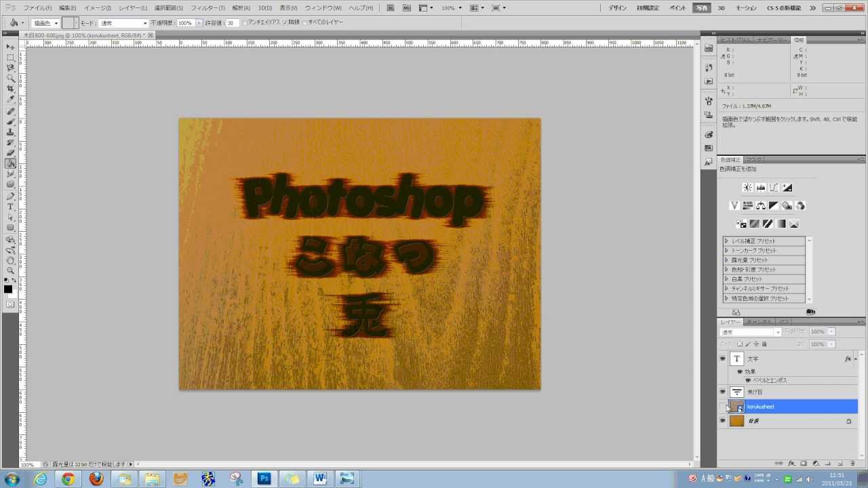Add a Photo Filter adjustment
Image resolution: width=868 pixels, height=488 pixels.
point(787,205)
